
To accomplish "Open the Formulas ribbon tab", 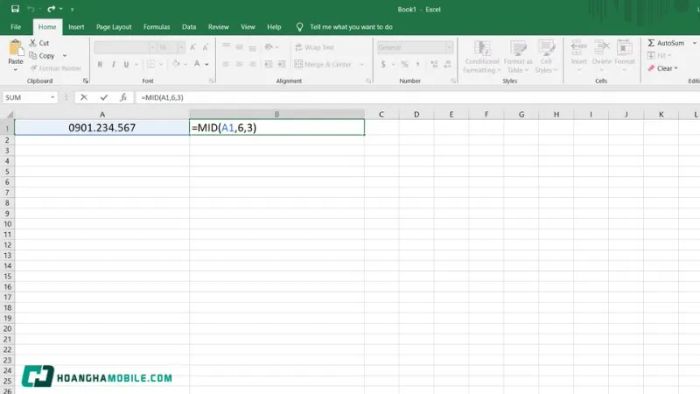I will coord(156,27).
